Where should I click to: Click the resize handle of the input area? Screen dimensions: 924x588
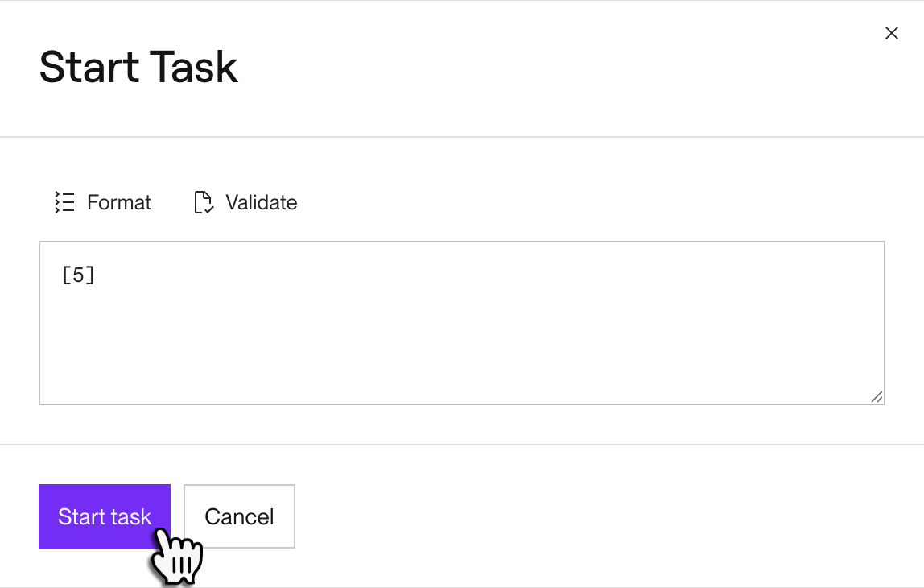point(877,395)
